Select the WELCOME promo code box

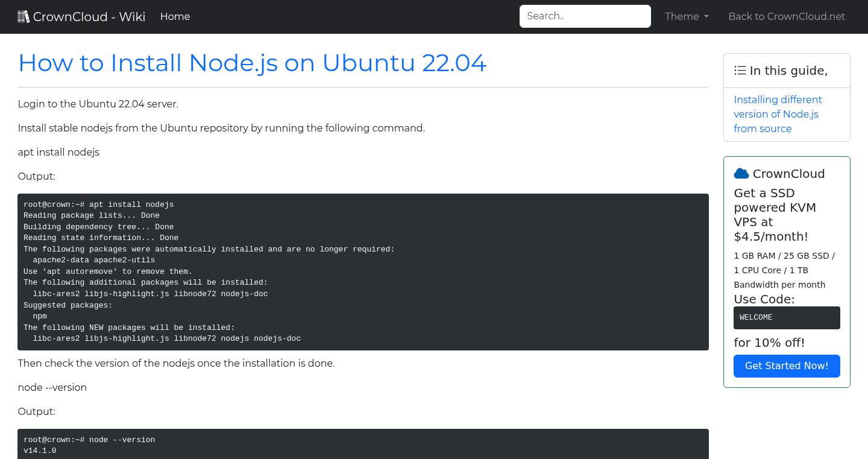[787, 317]
